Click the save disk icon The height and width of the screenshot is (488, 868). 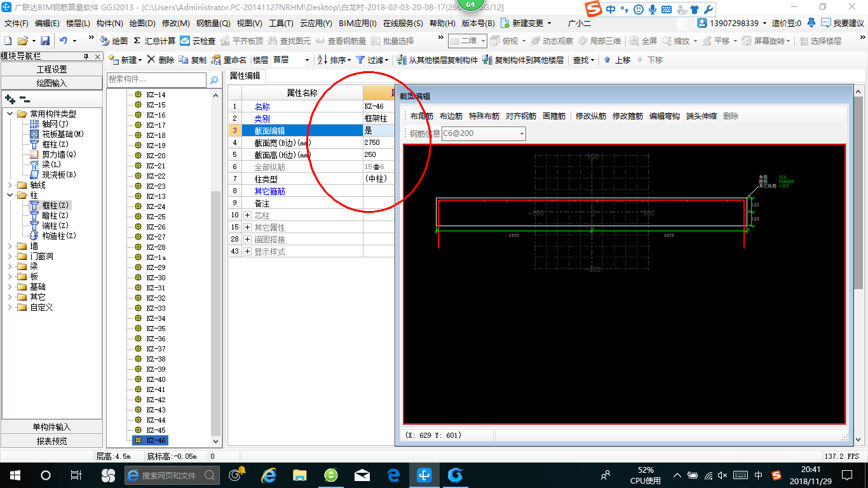click(x=45, y=41)
